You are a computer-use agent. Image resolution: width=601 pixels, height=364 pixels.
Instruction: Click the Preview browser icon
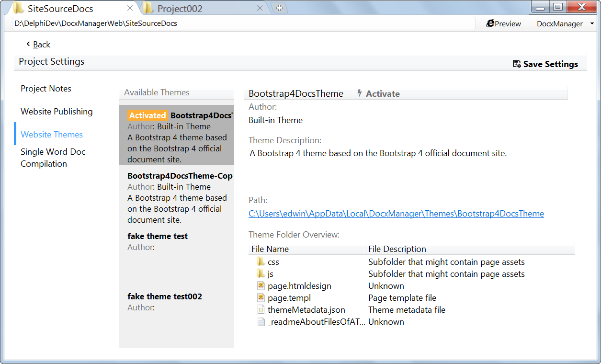pos(490,23)
